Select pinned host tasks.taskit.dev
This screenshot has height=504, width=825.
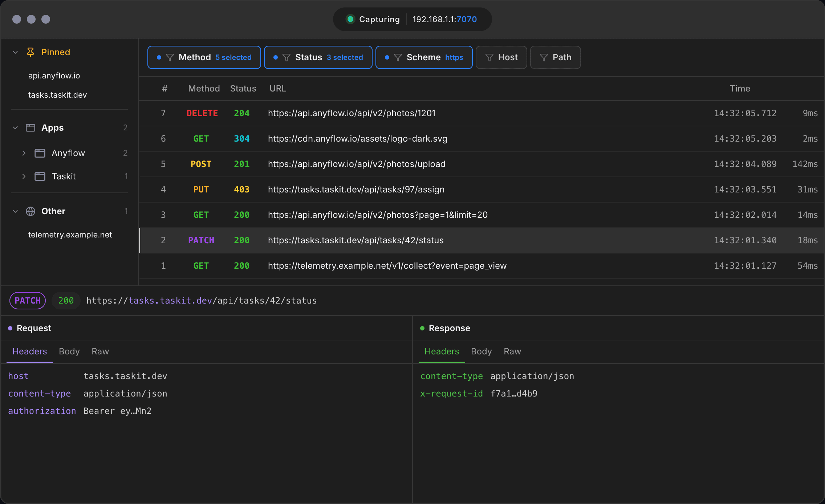[57, 95]
